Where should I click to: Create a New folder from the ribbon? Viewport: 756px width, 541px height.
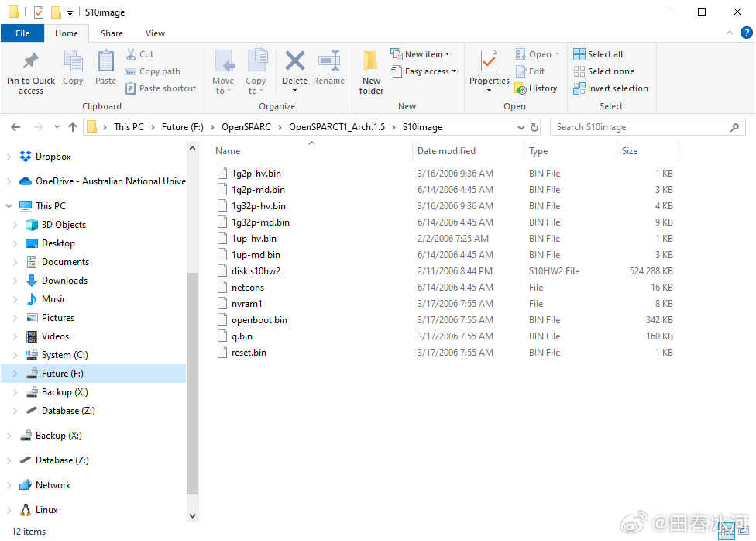click(371, 72)
